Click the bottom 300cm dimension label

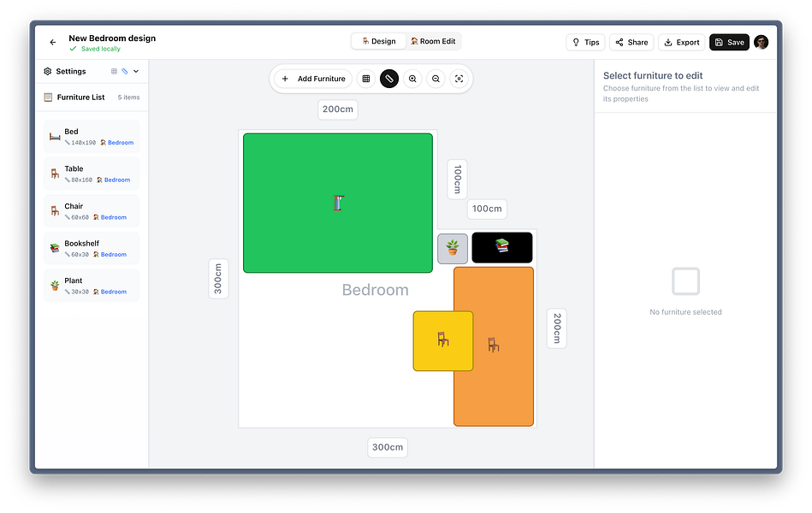click(388, 447)
